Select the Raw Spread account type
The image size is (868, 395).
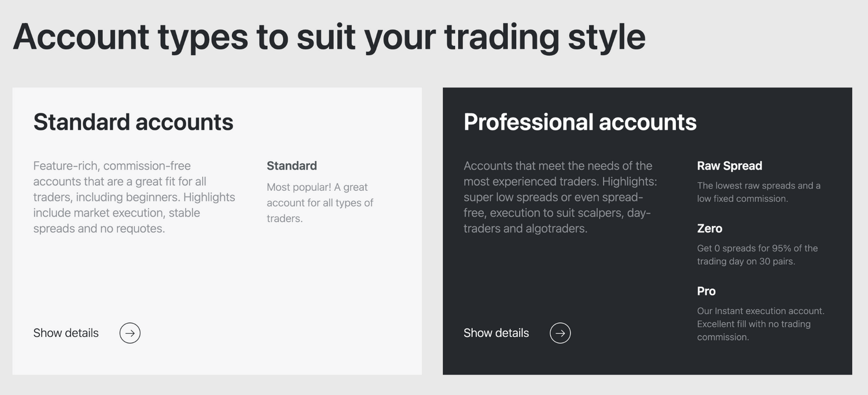[729, 166]
